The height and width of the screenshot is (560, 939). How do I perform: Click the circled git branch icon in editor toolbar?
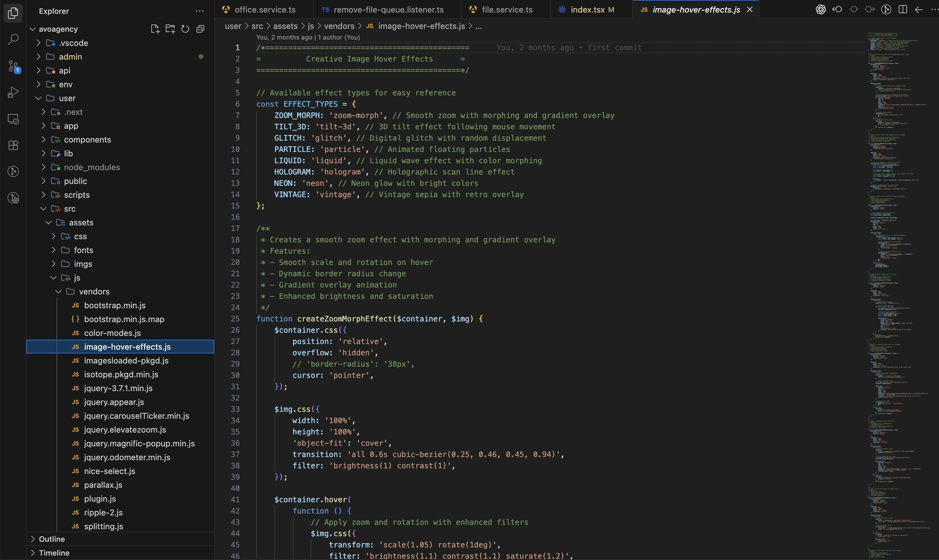coord(886,9)
